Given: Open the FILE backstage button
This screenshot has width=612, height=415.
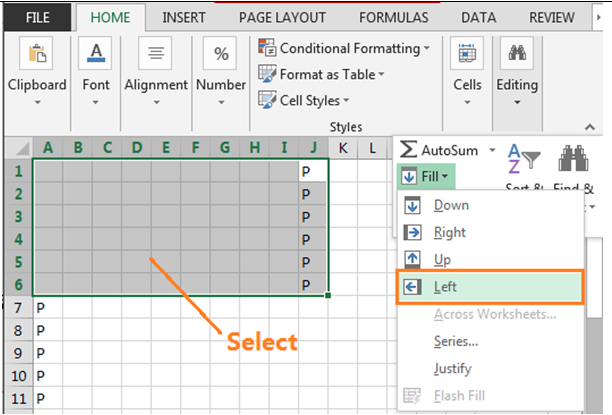Looking at the screenshot, I should (x=38, y=17).
